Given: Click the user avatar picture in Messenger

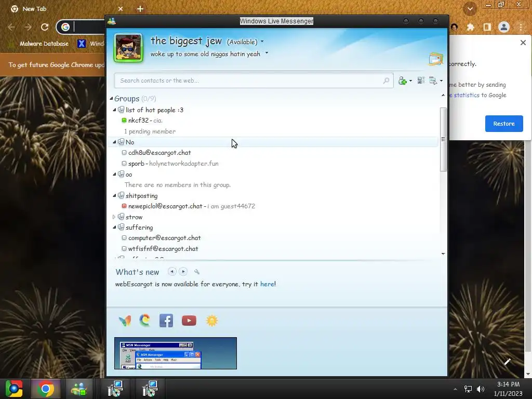Looking at the screenshot, I should [128, 47].
